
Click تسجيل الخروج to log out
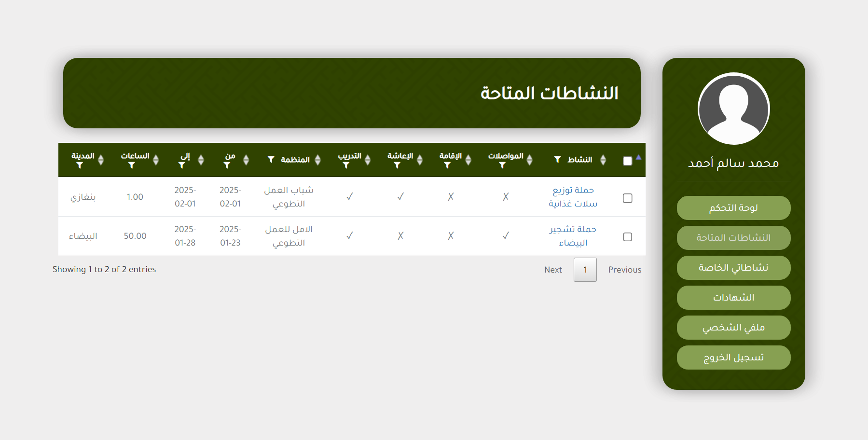point(733,357)
